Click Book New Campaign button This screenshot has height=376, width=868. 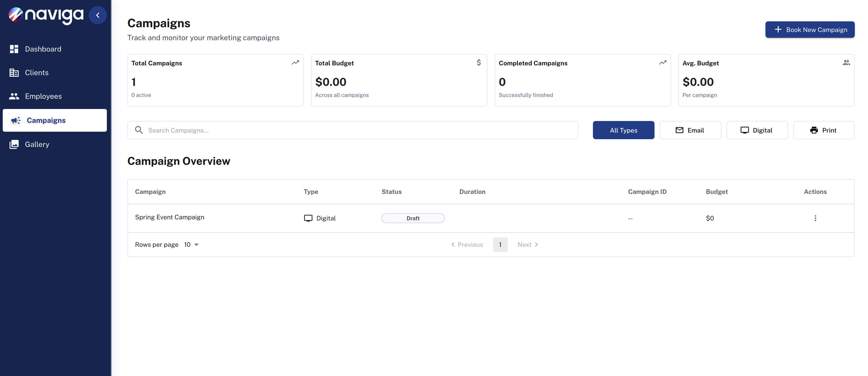(x=810, y=30)
